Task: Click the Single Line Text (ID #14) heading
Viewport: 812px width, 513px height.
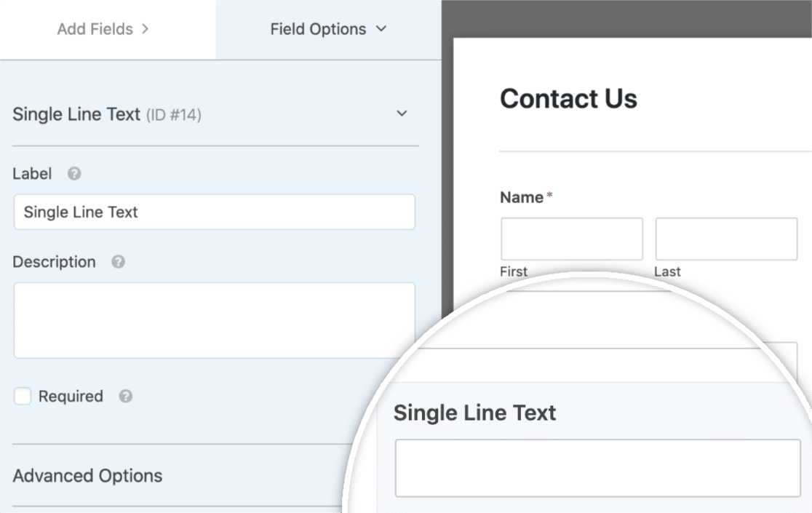Action: pyautogui.click(x=107, y=114)
